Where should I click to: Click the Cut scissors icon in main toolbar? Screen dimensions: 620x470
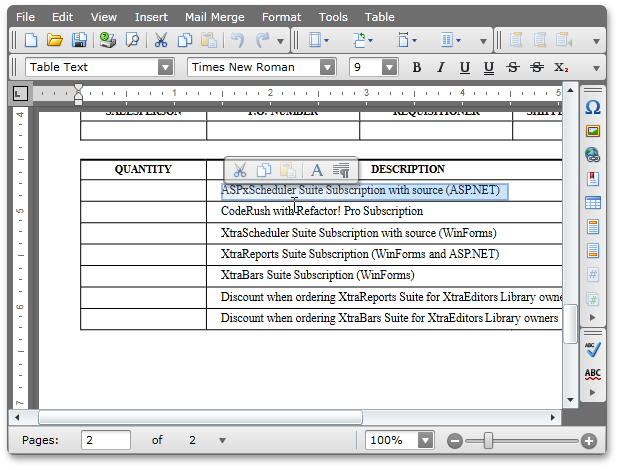coord(161,40)
